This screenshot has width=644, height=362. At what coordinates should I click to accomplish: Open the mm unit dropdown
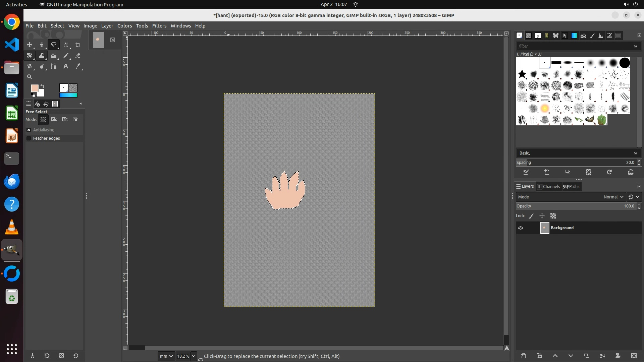166,356
